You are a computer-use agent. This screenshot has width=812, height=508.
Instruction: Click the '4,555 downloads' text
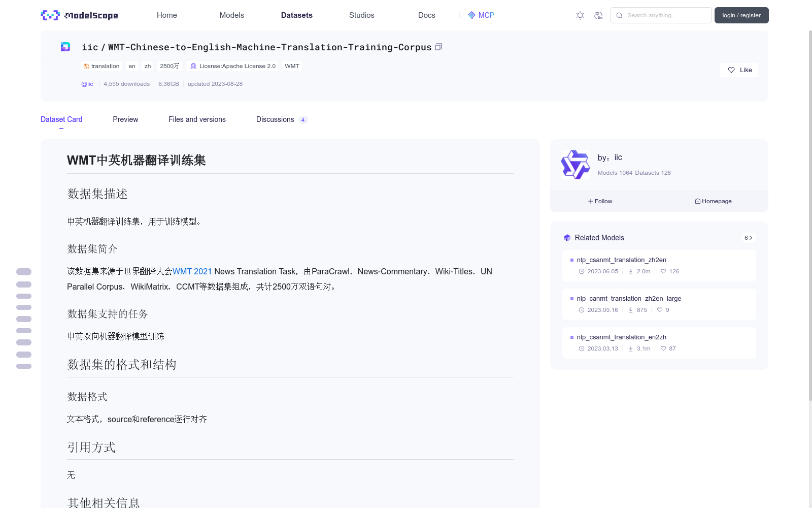pos(126,84)
